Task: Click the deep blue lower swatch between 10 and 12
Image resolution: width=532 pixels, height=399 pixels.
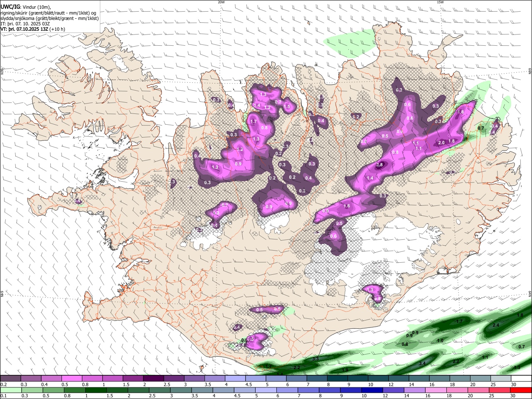Action: point(372,390)
